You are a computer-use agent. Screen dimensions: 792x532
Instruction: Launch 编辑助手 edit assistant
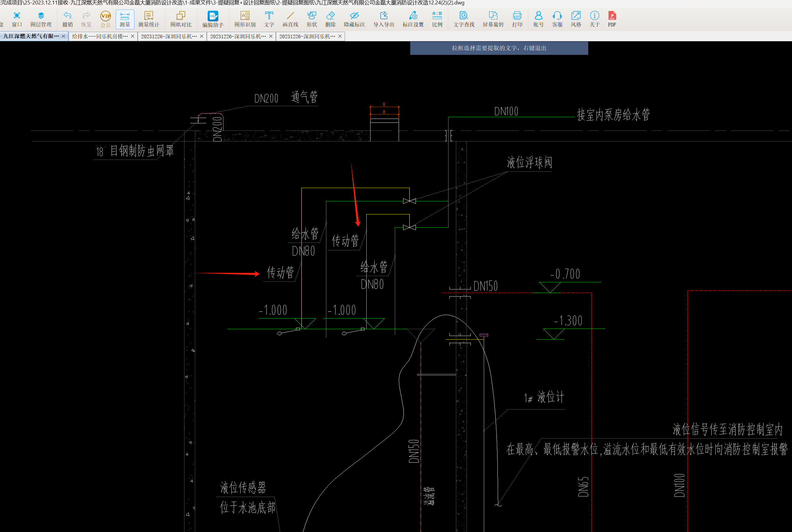(x=213, y=19)
